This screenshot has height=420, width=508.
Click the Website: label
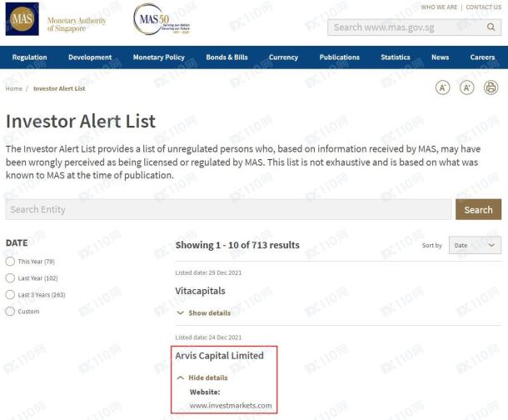click(205, 392)
